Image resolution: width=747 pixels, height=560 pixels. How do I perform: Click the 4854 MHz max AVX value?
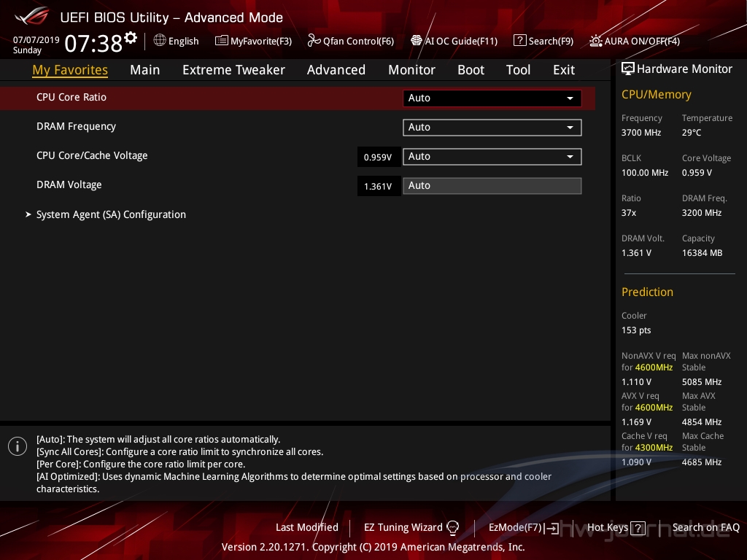coord(702,422)
